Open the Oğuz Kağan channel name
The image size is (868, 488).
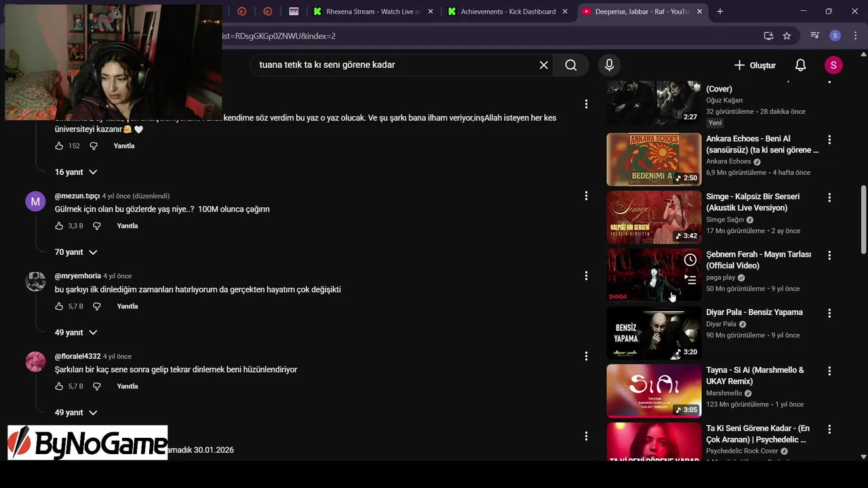(x=724, y=100)
